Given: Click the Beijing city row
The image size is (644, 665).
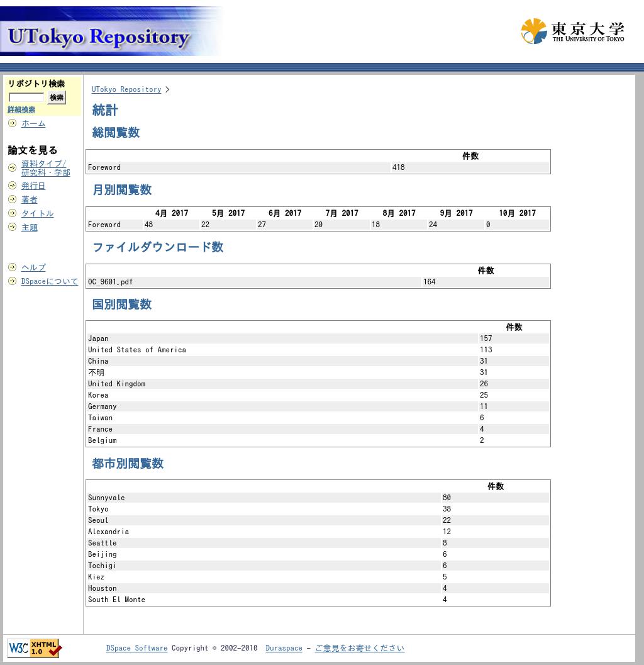Looking at the screenshot, I should pos(318,554).
